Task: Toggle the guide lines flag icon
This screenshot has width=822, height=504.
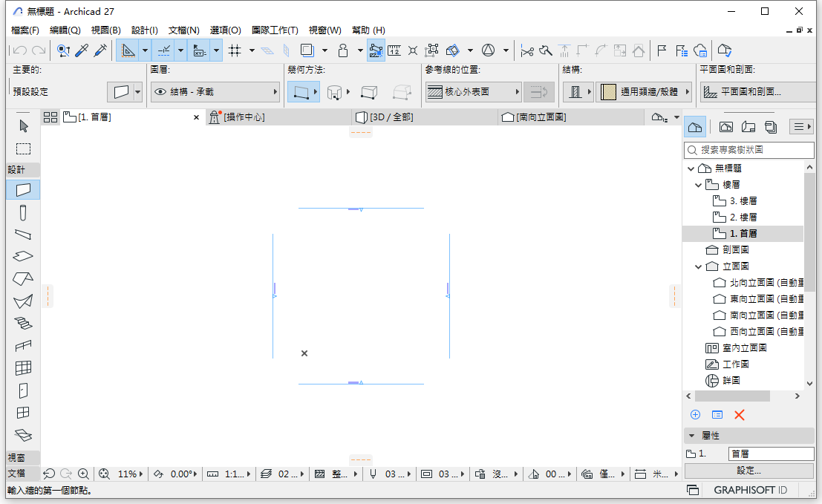Action: (x=662, y=50)
